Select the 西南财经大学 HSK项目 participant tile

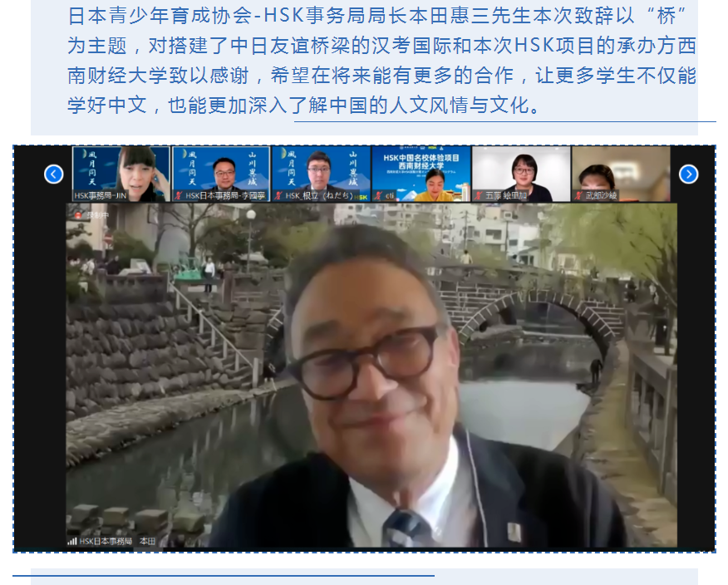point(421,174)
